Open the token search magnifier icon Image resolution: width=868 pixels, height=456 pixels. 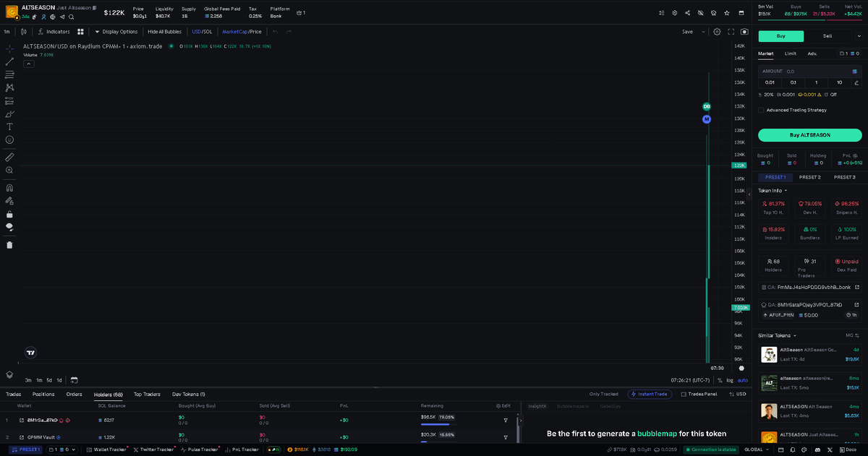point(71,17)
